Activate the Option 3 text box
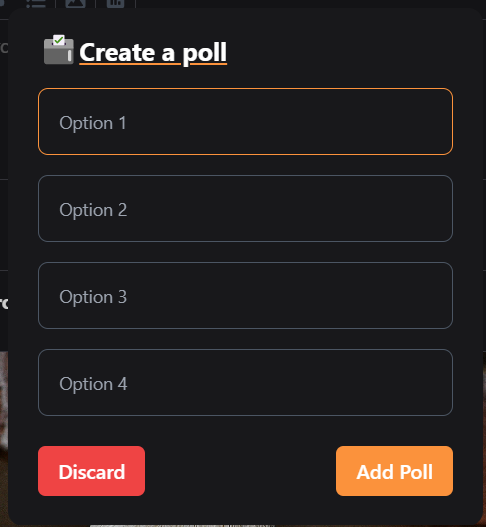 click(x=245, y=295)
